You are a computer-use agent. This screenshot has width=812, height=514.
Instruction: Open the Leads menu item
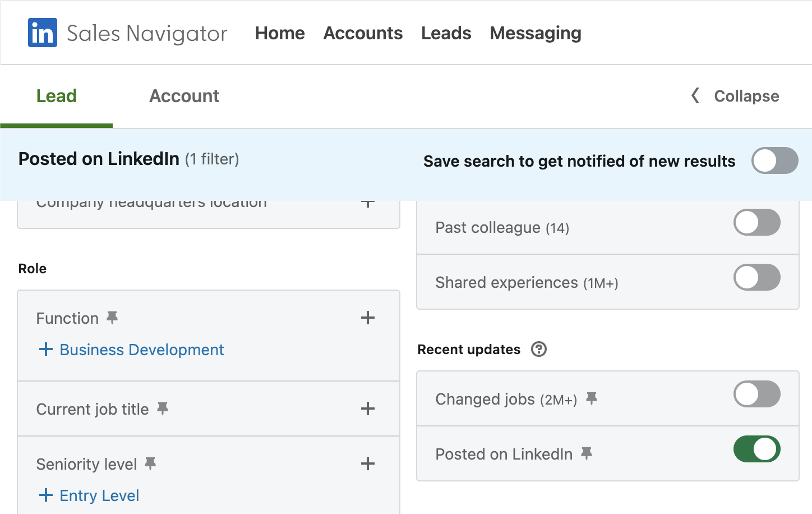(446, 33)
